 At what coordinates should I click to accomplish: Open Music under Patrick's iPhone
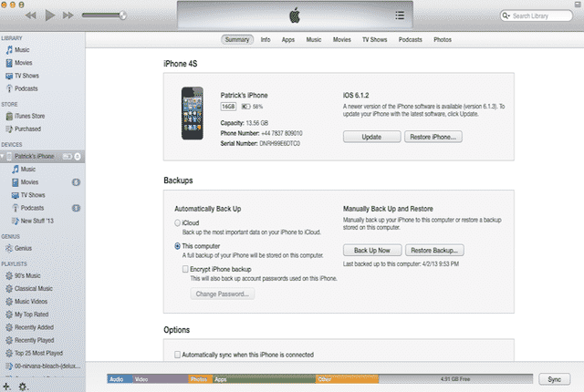24,170
